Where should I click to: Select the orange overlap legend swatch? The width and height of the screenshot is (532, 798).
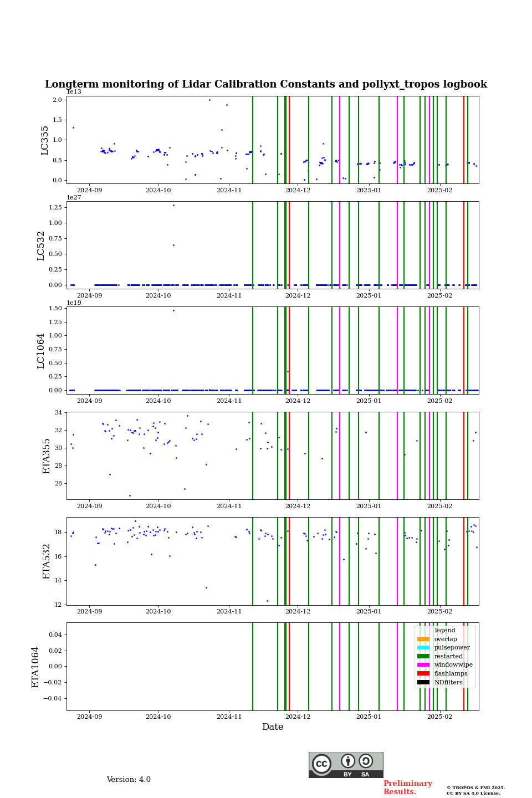click(423, 639)
